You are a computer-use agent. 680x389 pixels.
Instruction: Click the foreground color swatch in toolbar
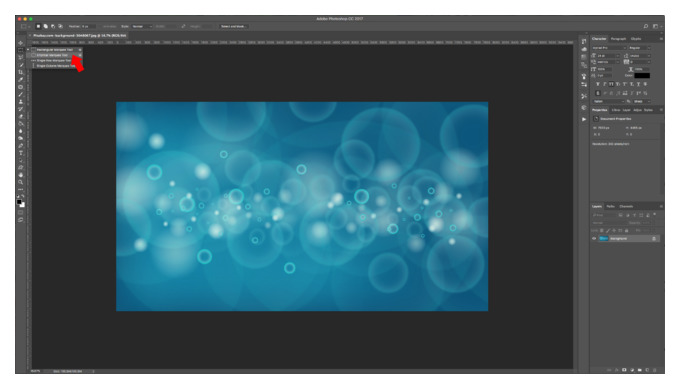(19, 202)
